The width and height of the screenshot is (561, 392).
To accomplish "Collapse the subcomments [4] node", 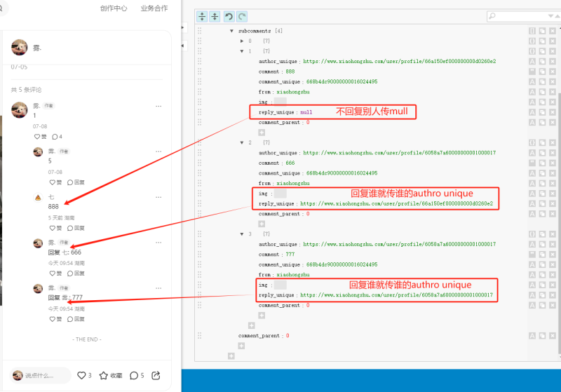I will pos(232,31).
